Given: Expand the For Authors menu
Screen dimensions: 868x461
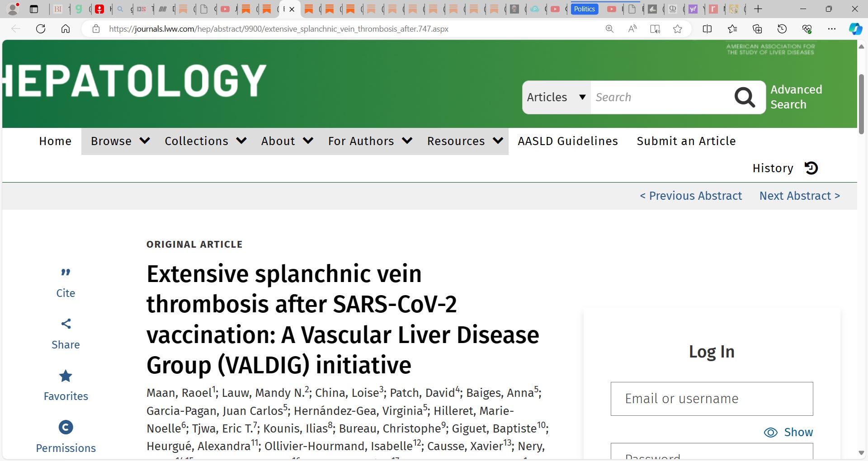Looking at the screenshot, I should [x=370, y=141].
